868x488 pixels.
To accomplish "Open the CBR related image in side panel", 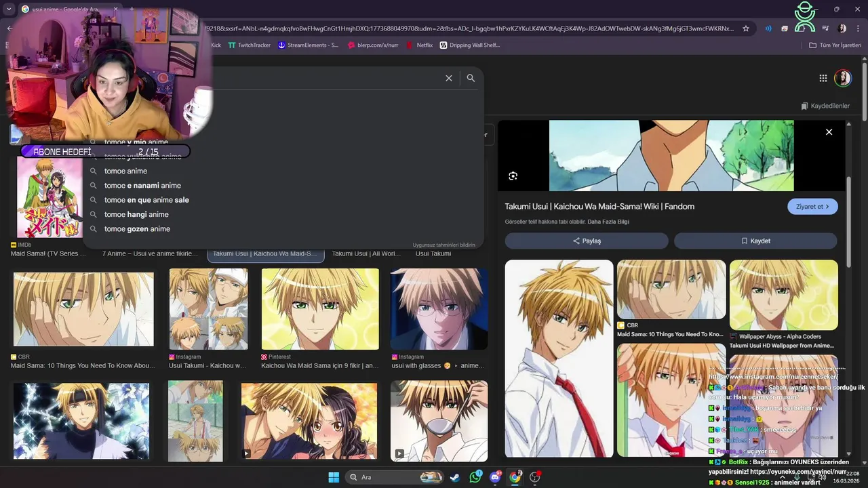I will coord(671,289).
